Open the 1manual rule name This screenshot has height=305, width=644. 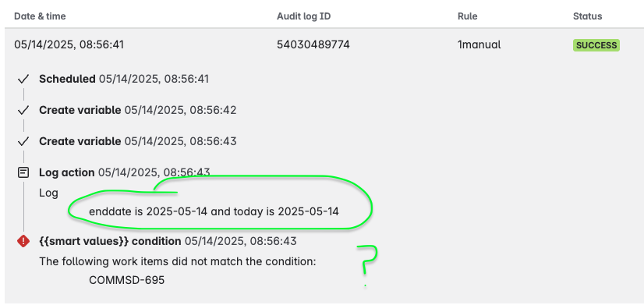coord(479,44)
